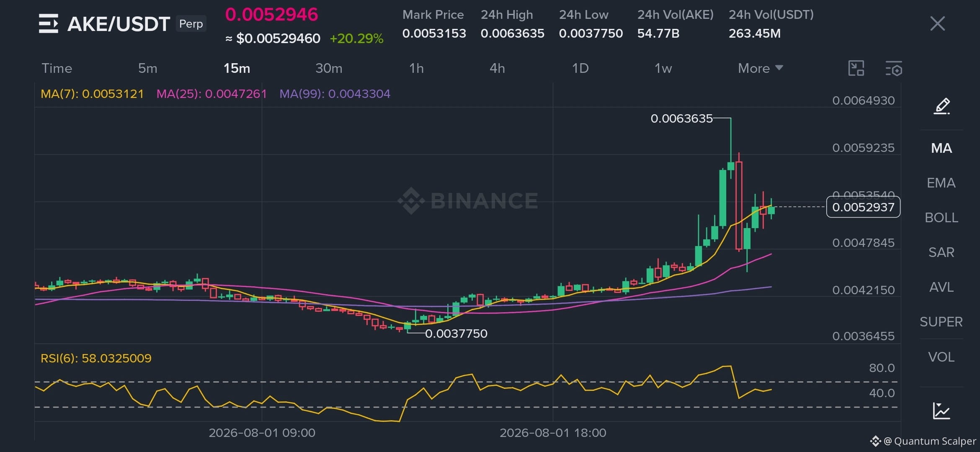Click the 0.0064930 price axis label
This screenshot has width=980, height=452.
864,100
